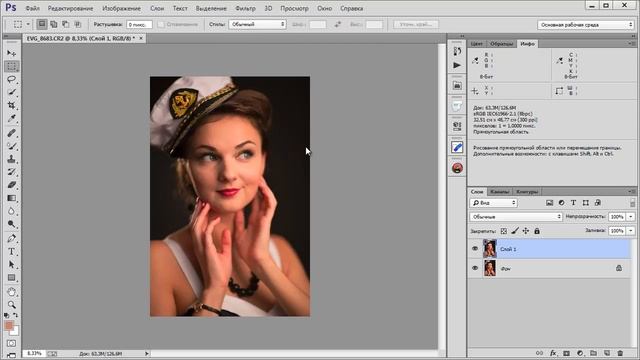Screen dimensions: 640x360
Task: Choose Subtract from selection mode
Action: [x=65, y=24]
